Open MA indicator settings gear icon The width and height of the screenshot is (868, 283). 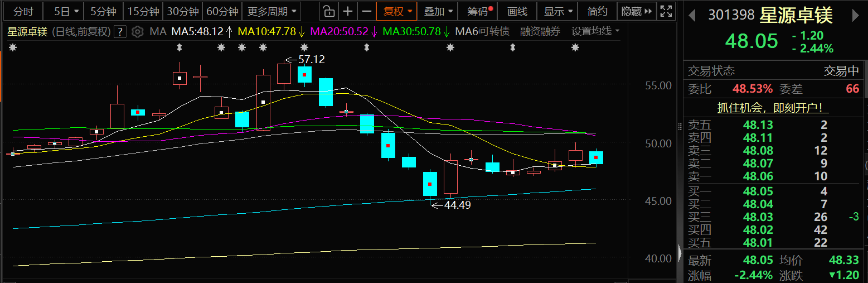coord(138,32)
